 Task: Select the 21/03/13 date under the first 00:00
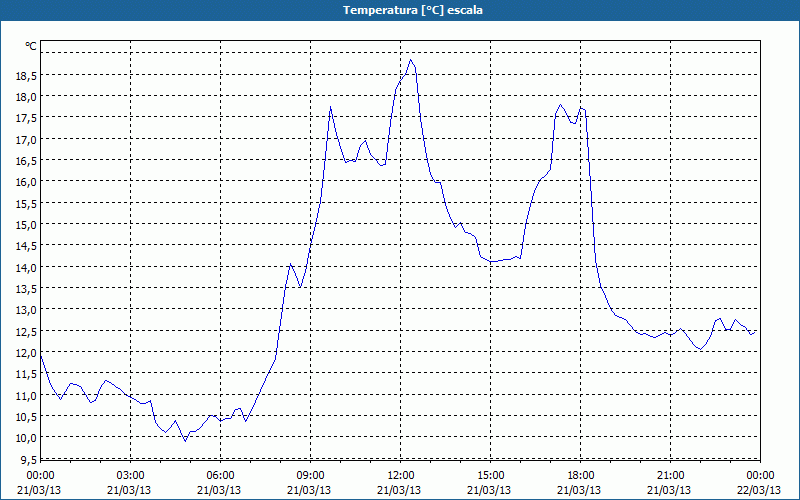pyautogui.click(x=39, y=490)
